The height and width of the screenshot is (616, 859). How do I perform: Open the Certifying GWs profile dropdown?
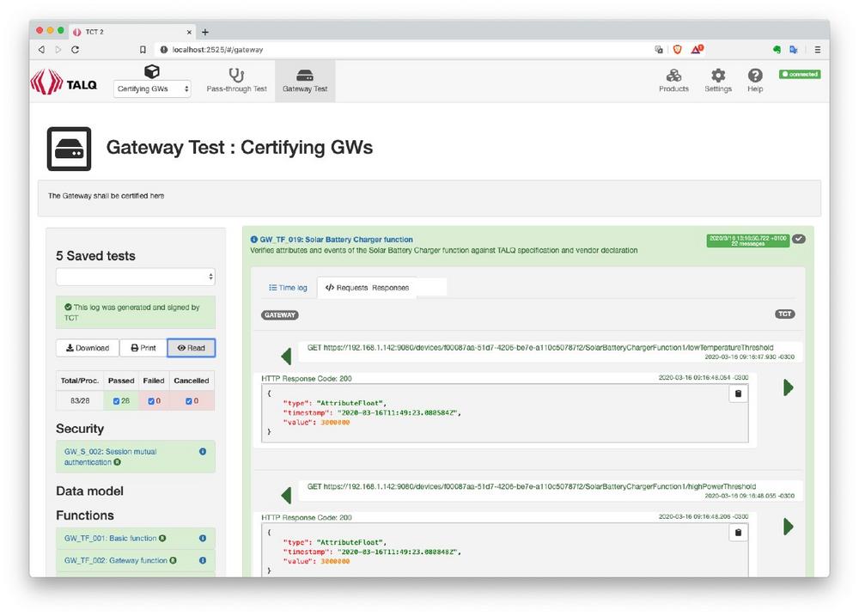tap(152, 88)
